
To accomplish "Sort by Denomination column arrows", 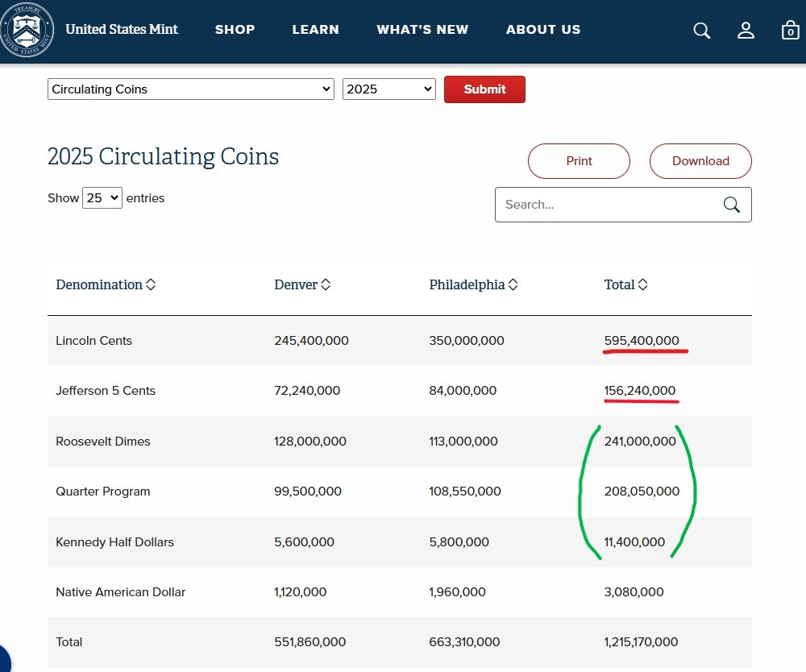I will pos(151,284).
